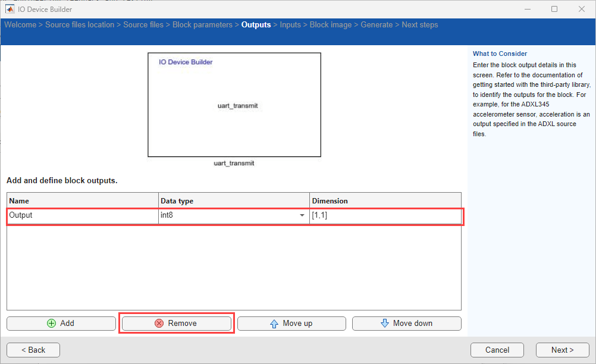Click the green plus Add button

click(61, 323)
